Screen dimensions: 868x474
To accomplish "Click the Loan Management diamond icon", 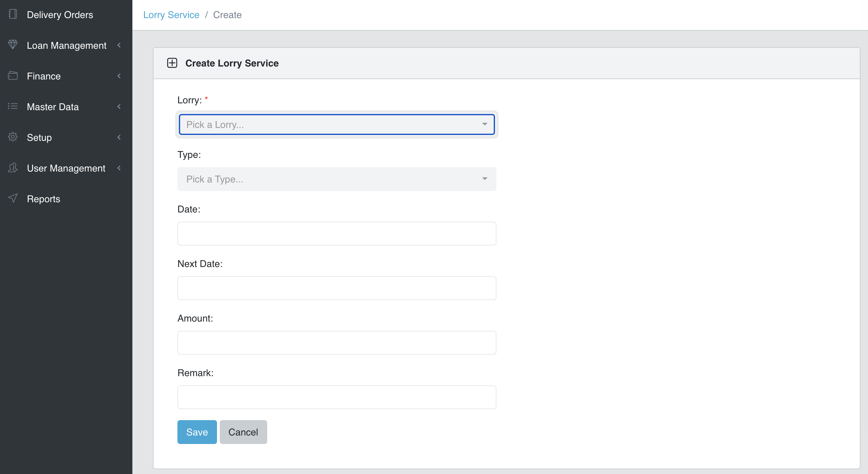I will pos(13,45).
